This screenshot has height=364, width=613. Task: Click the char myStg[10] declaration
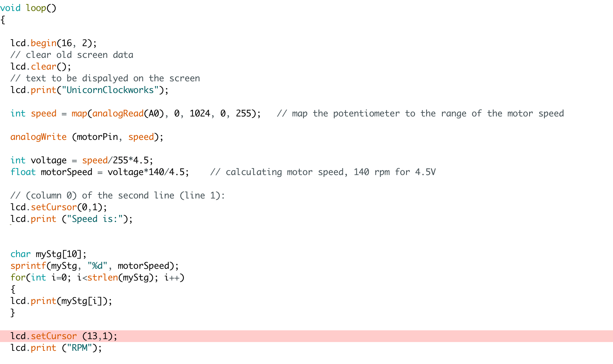pyautogui.click(x=48, y=254)
